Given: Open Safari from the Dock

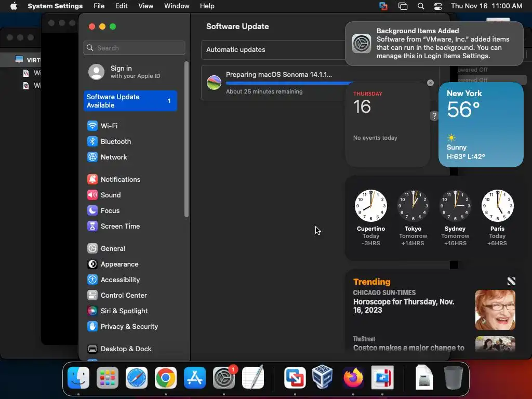Looking at the screenshot, I should pyautogui.click(x=137, y=378).
